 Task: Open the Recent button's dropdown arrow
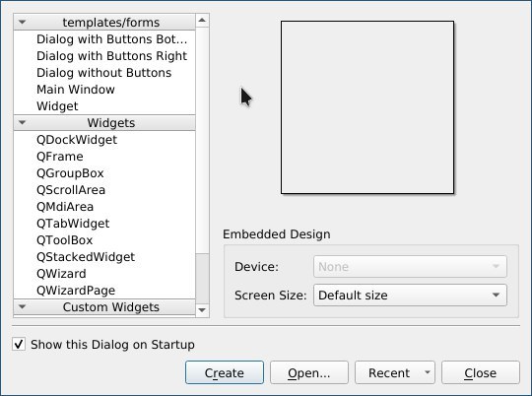pos(428,372)
